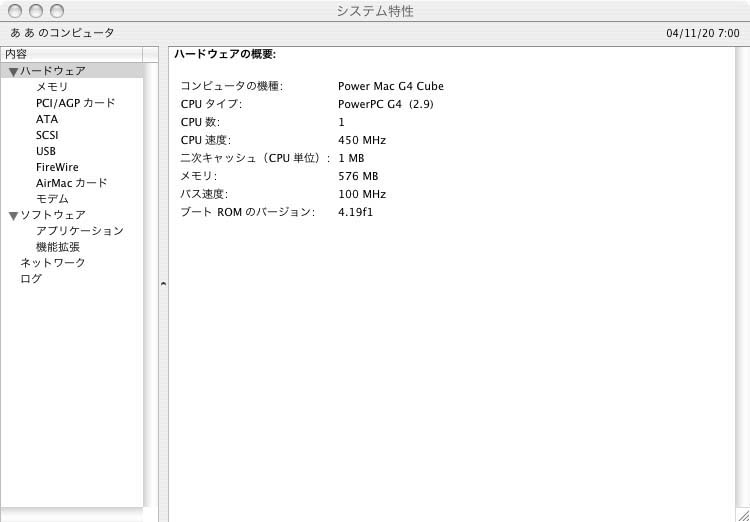Screen dimensions: 750x522
Task: Click the 二次キャッシュ label
Action: point(255,158)
